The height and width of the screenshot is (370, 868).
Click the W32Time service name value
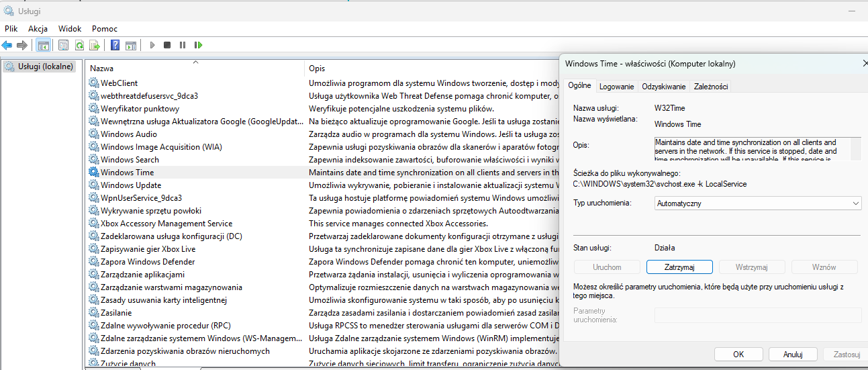pos(669,107)
